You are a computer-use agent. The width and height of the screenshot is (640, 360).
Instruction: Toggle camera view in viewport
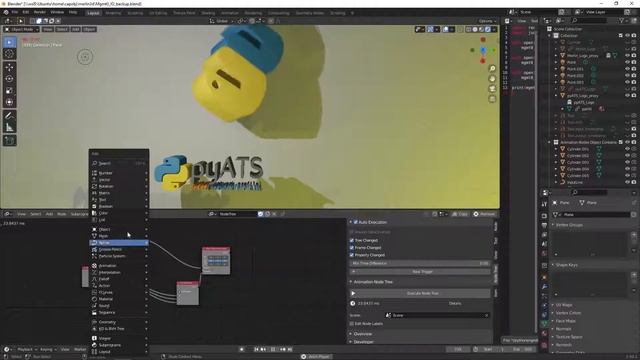pyautogui.click(x=492, y=89)
